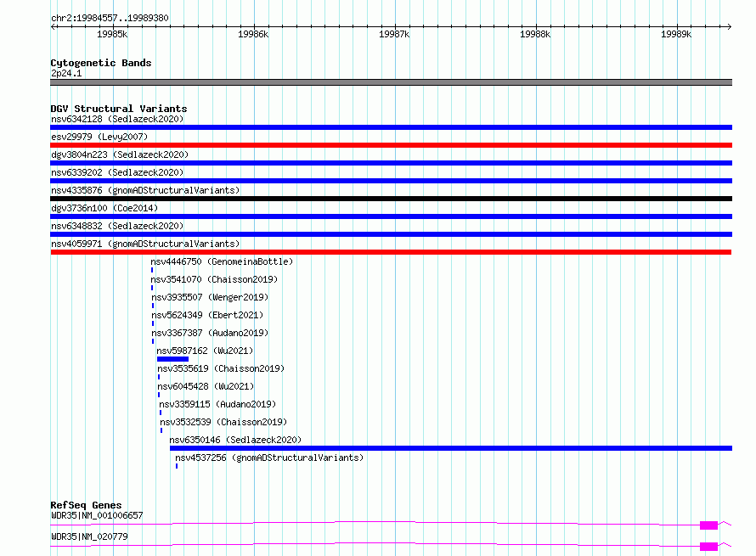Click the nsv4446750 (GenomeinaBottle) label
Viewport: 756px width, 556px height.
click(x=222, y=261)
